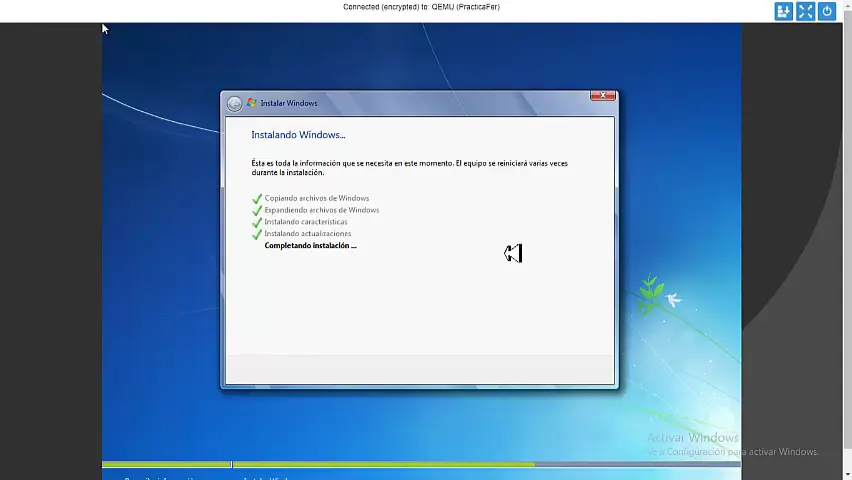Toggle fullscreen mode icon

click(805, 11)
